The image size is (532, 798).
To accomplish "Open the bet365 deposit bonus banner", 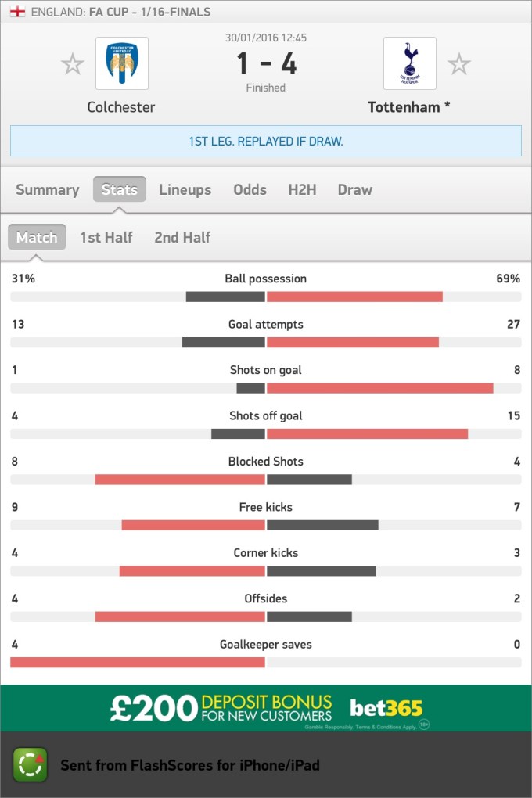I will click(266, 708).
